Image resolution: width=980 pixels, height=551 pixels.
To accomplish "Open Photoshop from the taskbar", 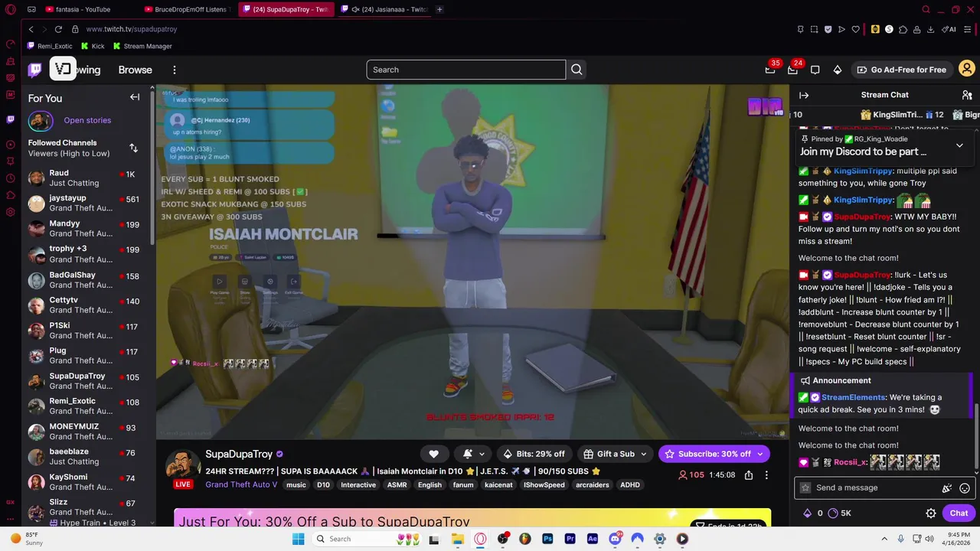I will tap(547, 539).
